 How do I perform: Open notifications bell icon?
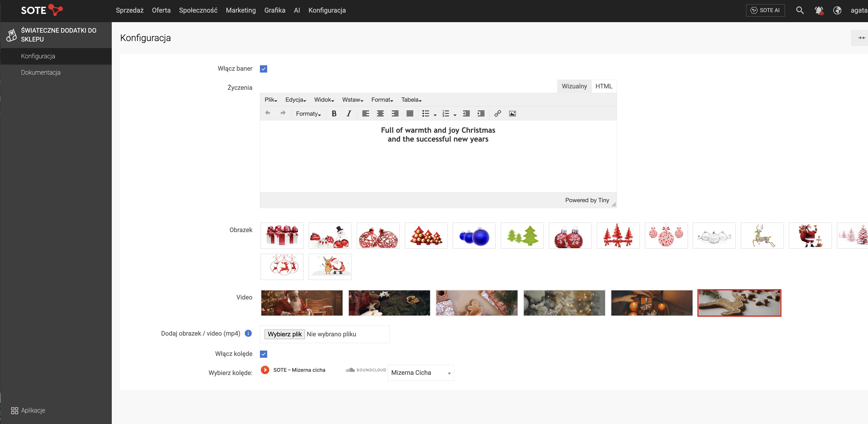pos(819,10)
